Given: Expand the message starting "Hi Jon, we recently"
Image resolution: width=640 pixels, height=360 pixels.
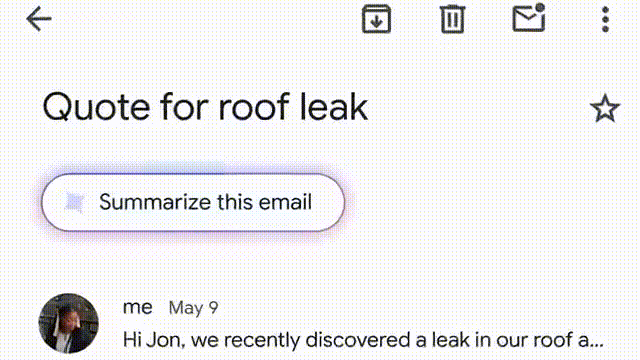Looking at the screenshot, I should pos(363,340).
